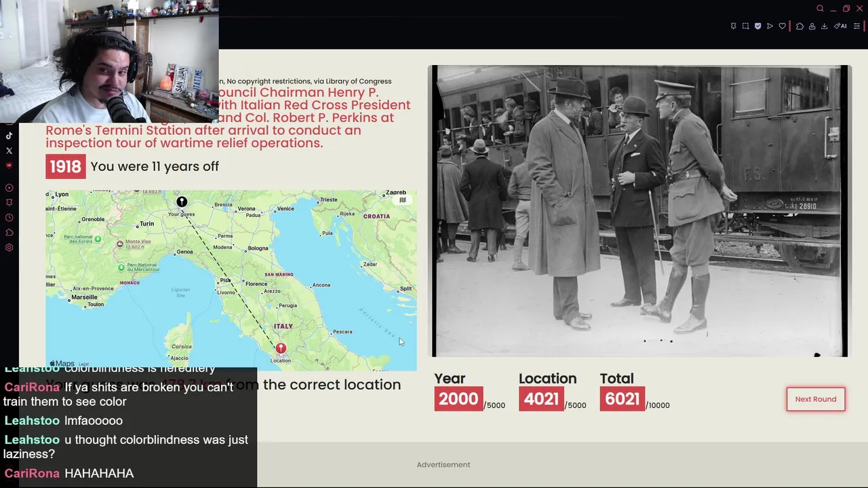Image resolution: width=868 pixels, height=488 pixels.
Task: Open the easy setup sliders menu
Action: point(856,26)
